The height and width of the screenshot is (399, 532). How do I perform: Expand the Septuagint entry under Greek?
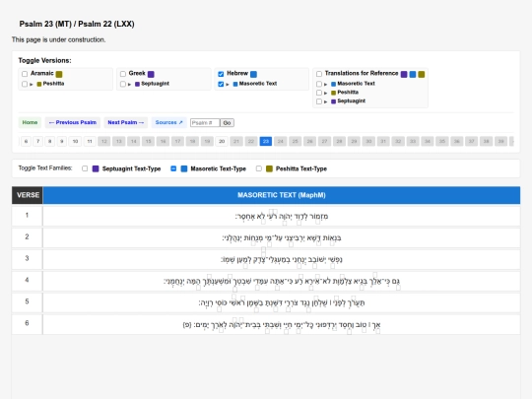click(x=129, y=84)
